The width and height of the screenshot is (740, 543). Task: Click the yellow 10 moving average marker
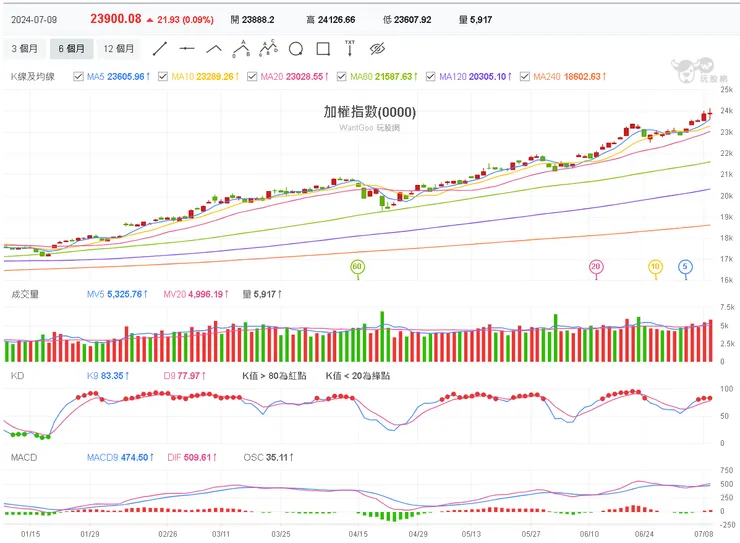pos(655,267)
